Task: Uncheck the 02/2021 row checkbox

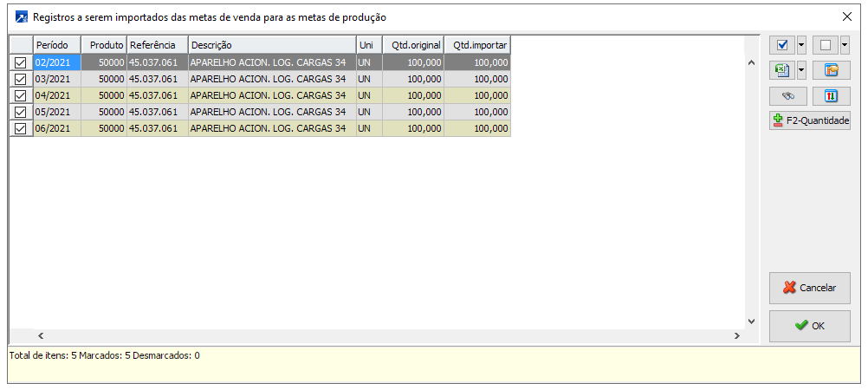Action: coord(21,62)
